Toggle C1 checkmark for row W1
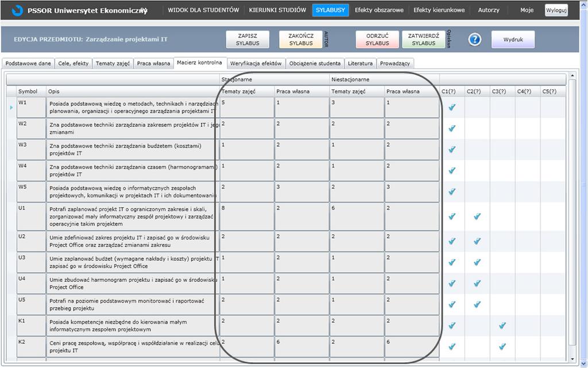588x368 pixels. 452,107
